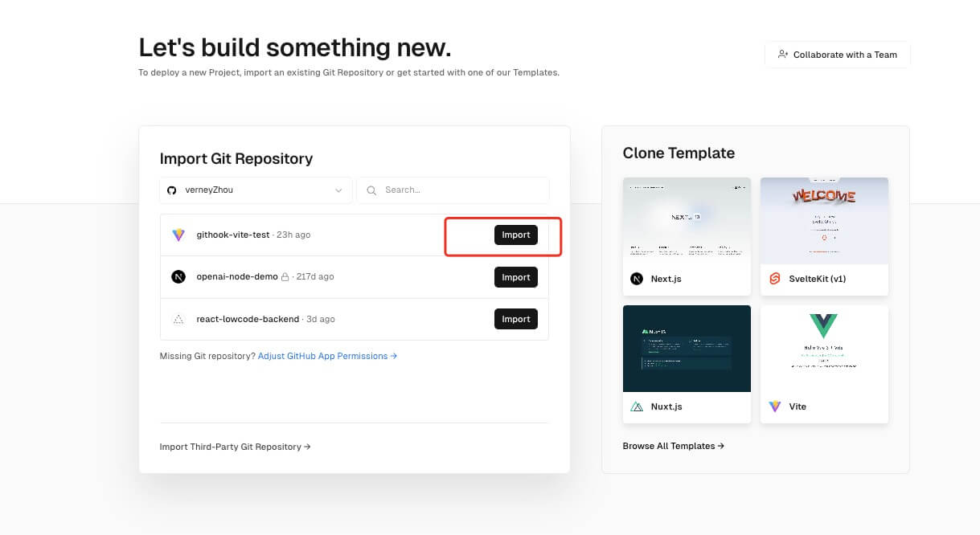Click the Vite logo on Vite template card

775,406
